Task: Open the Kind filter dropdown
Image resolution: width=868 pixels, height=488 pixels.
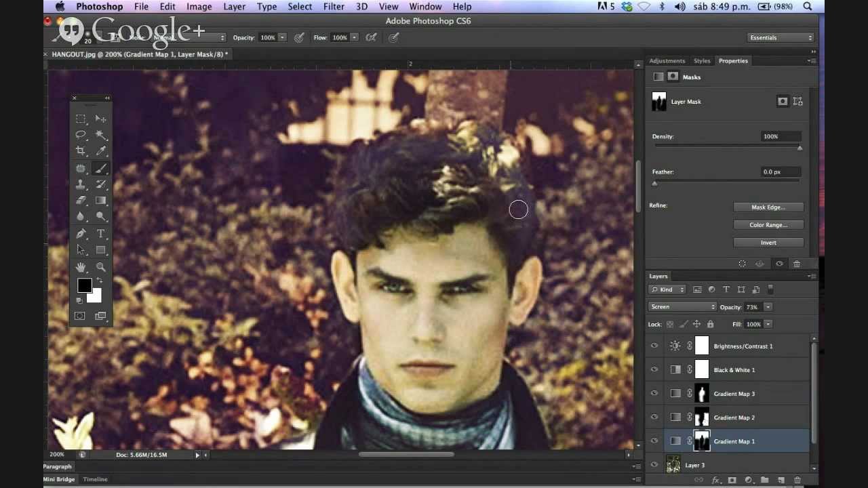Action: point(667,289)
